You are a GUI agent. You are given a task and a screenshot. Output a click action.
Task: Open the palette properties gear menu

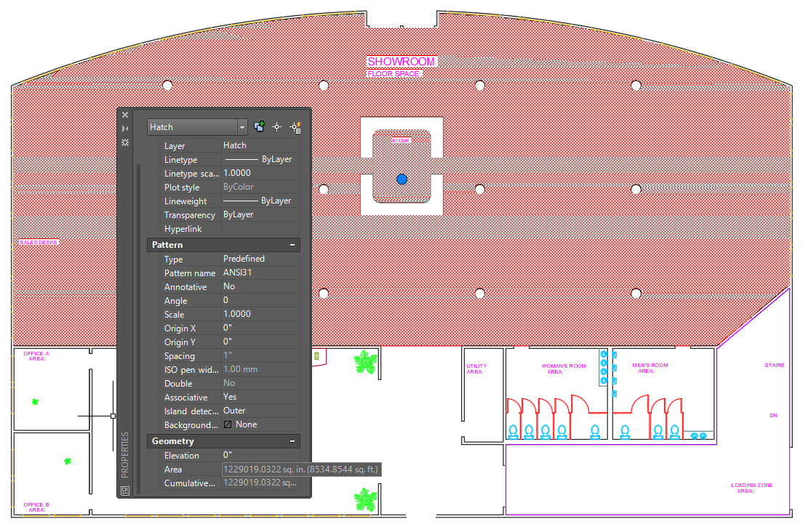click(125, 142)
